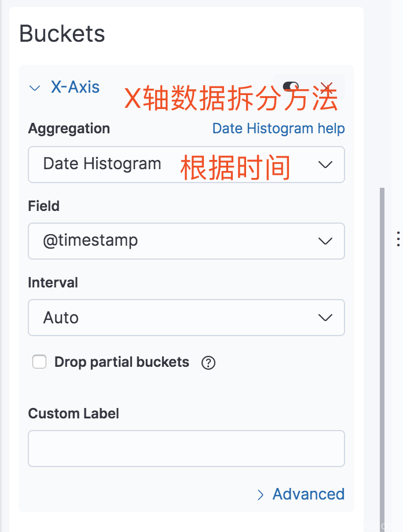Show the Drop partial buckets help icon
403x532 pixels.
pos(208,363)
